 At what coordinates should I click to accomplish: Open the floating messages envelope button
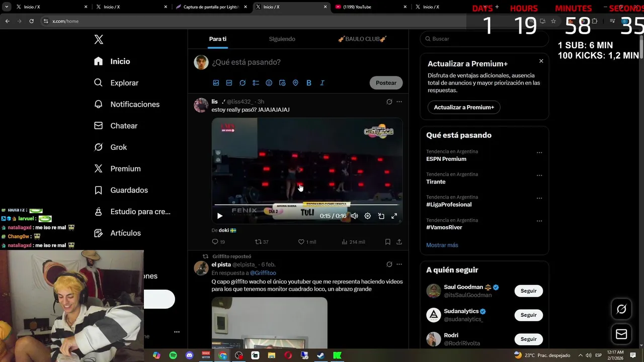621,334
